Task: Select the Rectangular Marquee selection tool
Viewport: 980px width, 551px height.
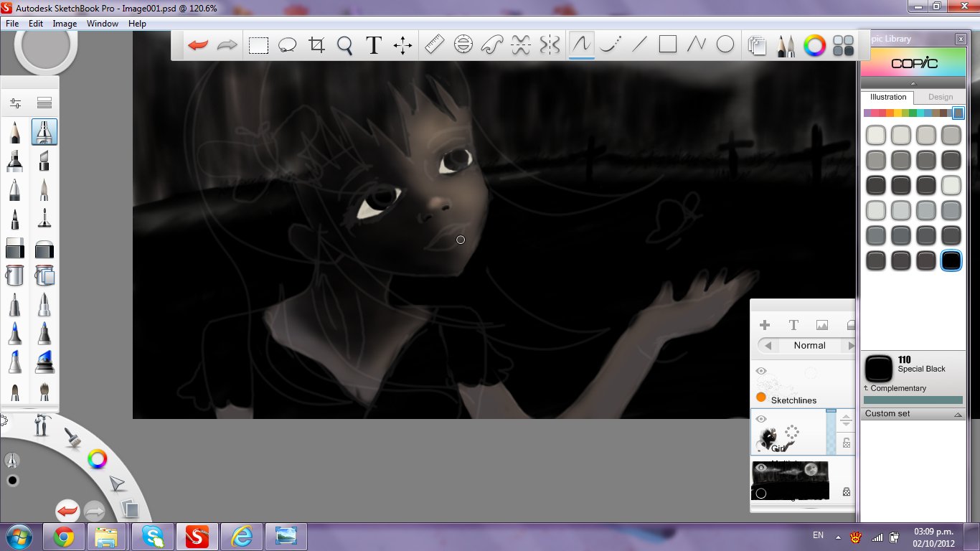Action: pyautogui.click(x=258, y=45)
